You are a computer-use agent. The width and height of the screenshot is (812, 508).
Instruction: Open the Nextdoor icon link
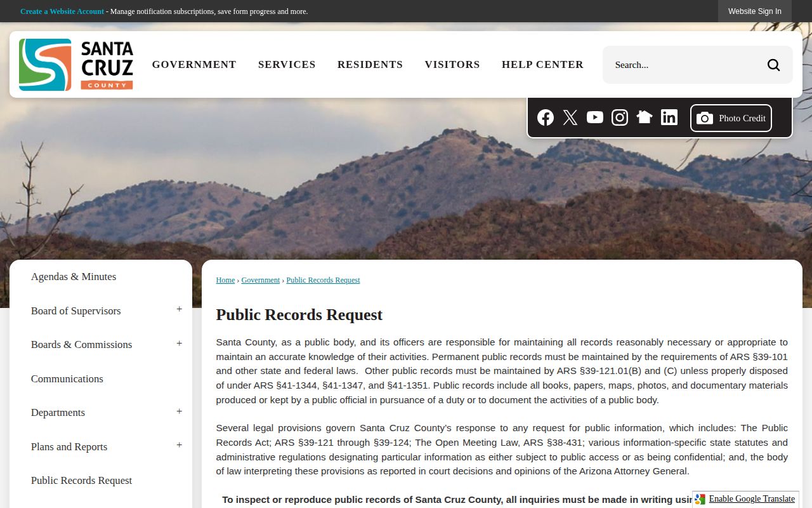coord(645,117)
